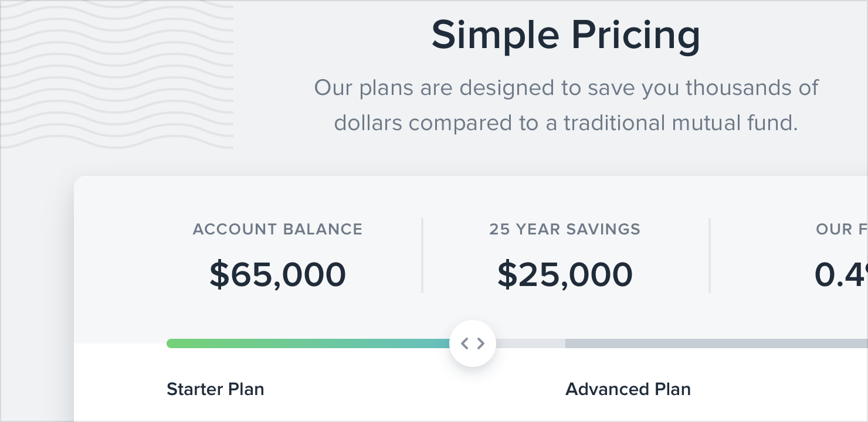The height and width of the screenshot is (422, 868).
Task: Click the light gray slider segment right of handle
Action: click(x=531, y=343)
